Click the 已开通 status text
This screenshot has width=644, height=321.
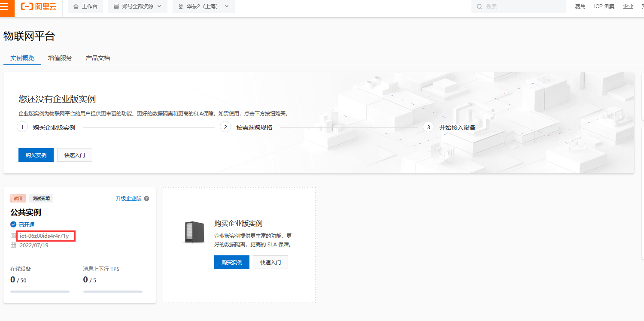coord(27,224)
